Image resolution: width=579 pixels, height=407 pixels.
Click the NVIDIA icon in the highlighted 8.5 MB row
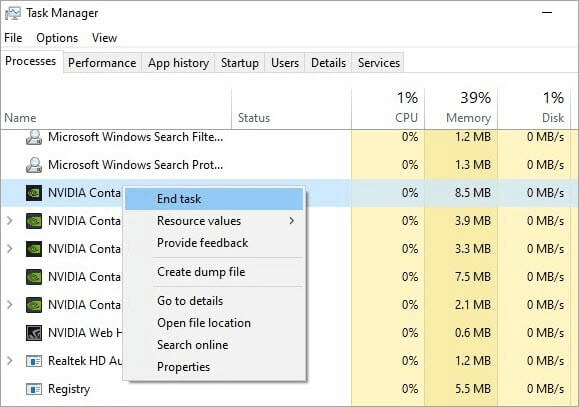point(34,193)
